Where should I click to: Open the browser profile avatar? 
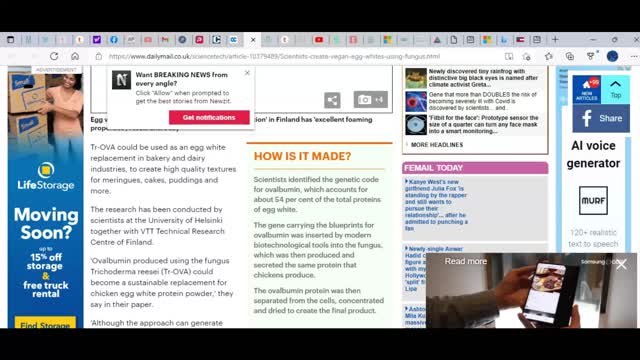(x=612, y=56)
